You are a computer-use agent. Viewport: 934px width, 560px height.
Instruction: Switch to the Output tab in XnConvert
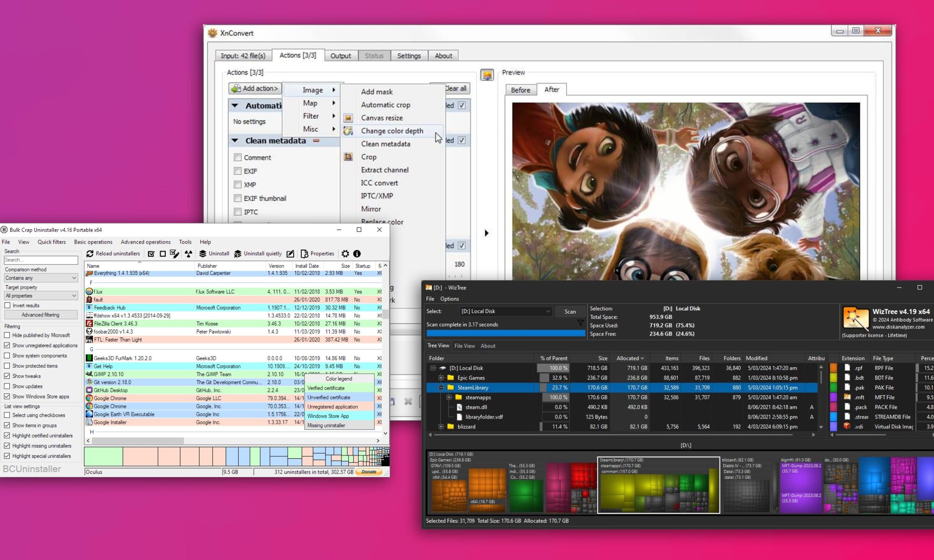point(340,56)
